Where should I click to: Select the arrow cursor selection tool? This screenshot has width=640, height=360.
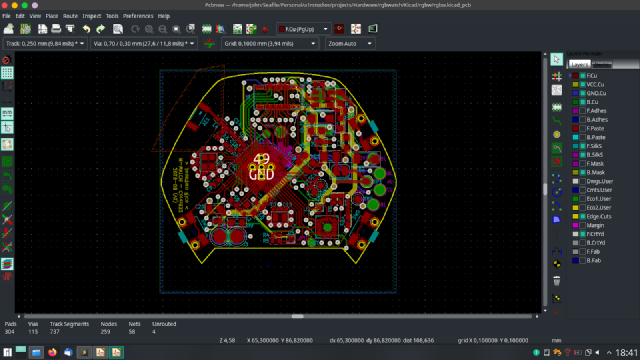(557, 60)
